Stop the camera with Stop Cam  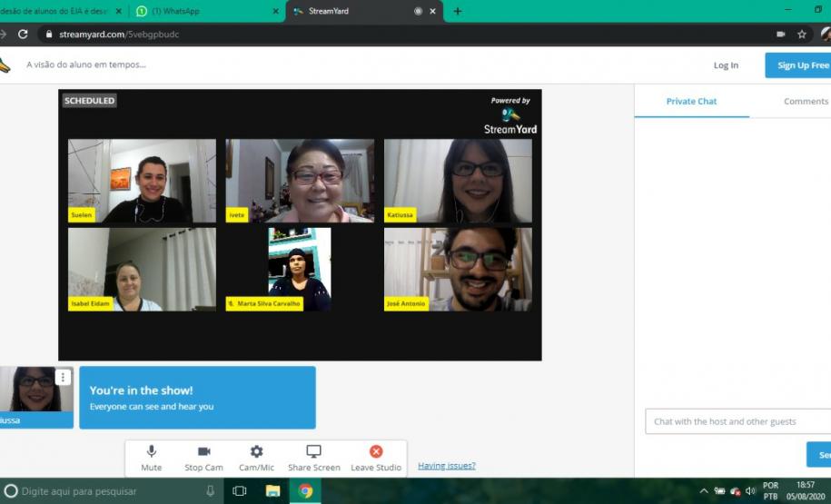tap(203, 459)
